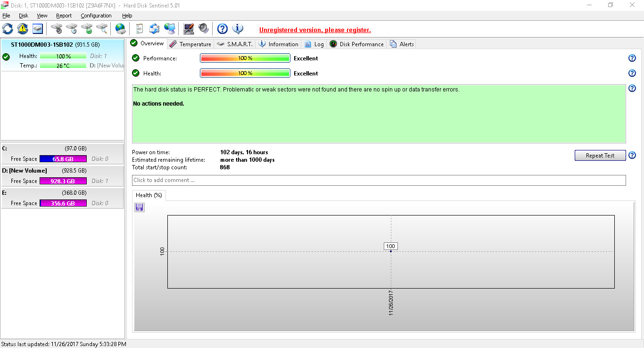Open the notepad report icon in toolbar
This screenshot has height=348, width=644.
point(139,29)
